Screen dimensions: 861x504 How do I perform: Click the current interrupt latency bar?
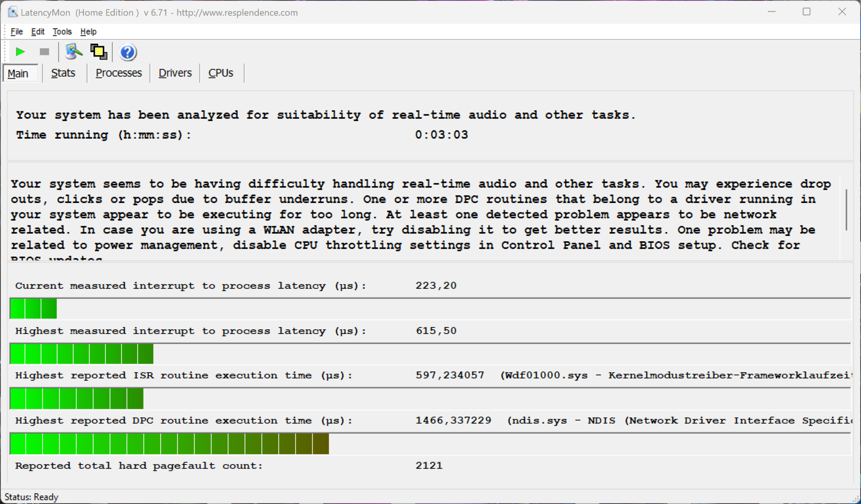33,309
